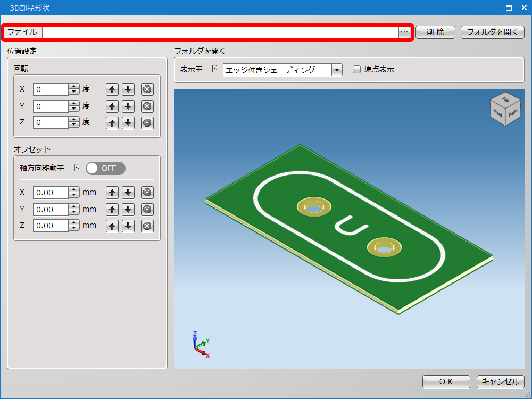Reset the Y offset value
The image size is (532, 399).
coord(147,209)
